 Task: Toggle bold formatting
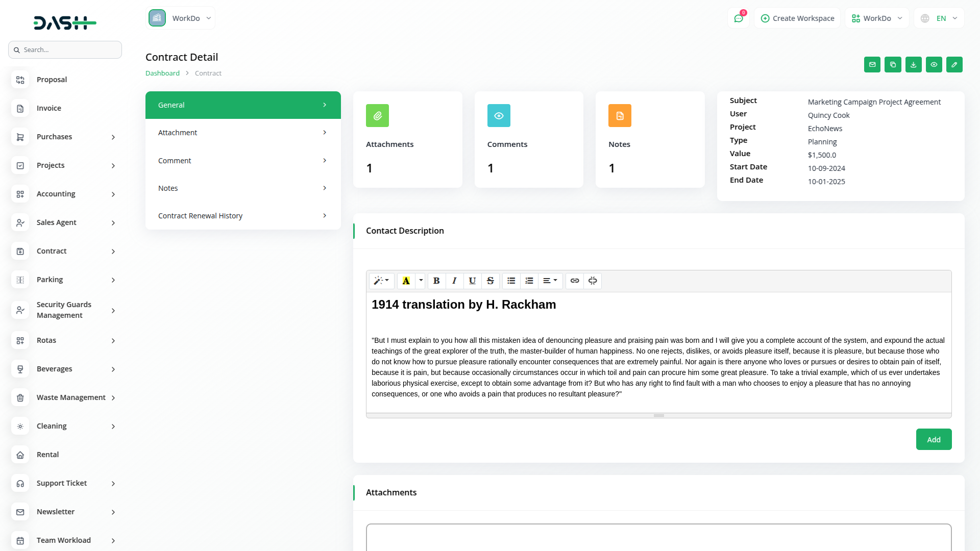[436, 281]
